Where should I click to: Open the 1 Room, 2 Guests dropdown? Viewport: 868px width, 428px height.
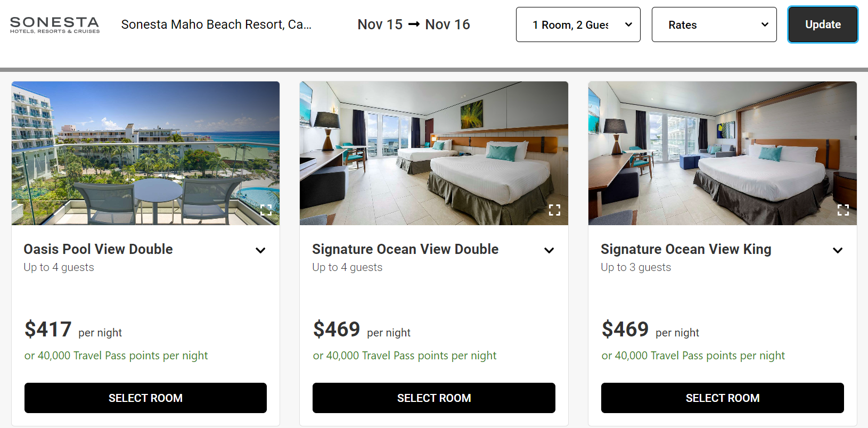tap(578, 24)
